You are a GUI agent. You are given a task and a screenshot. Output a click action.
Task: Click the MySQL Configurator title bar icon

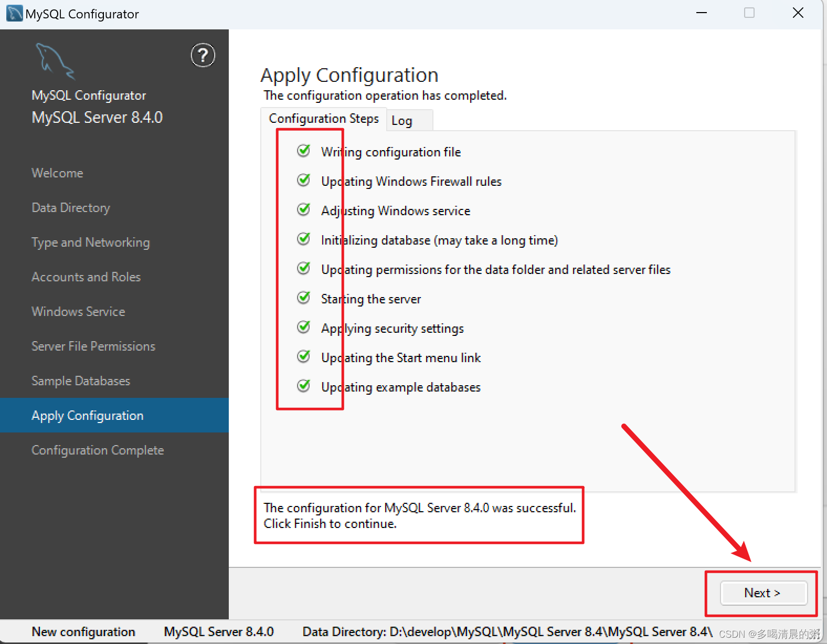[x=14, y=14]
